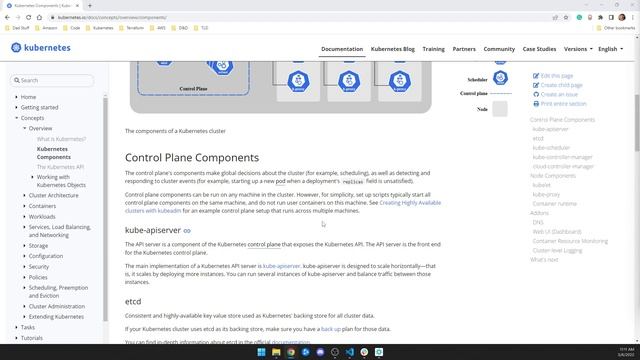Open the Kubernetes bookmarks folder
640x360 pixels.
click(100, 28)
